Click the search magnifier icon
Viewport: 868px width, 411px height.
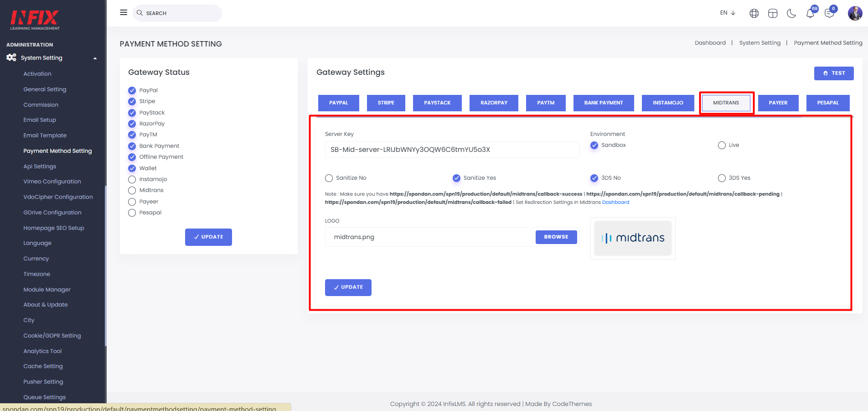(139, 13)
